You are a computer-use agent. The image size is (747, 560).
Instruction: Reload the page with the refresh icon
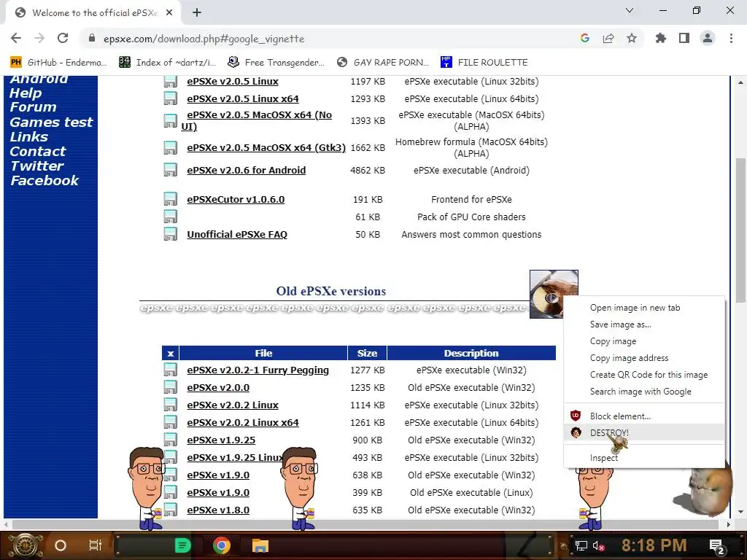click(63, 38)
